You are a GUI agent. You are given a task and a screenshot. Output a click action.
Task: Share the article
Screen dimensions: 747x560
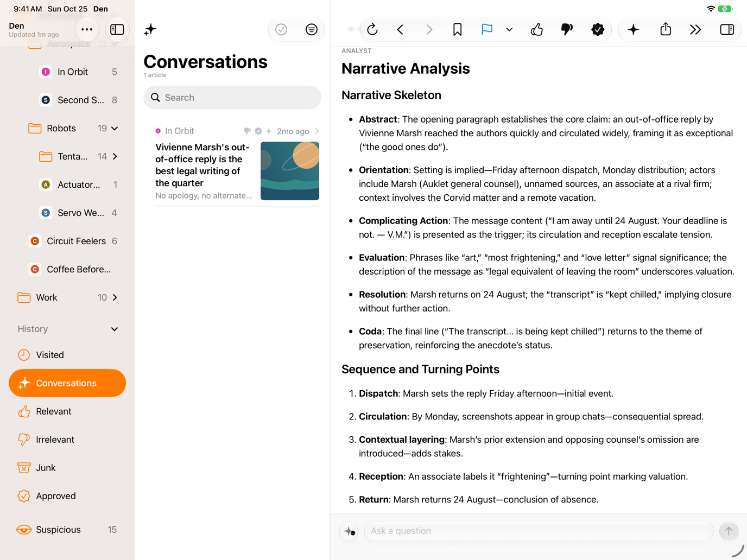coord(666,29)
